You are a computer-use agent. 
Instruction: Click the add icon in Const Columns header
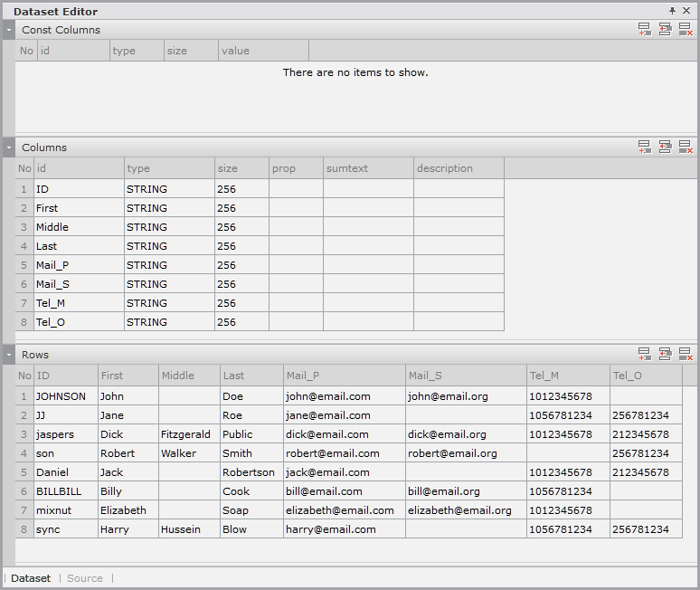(x=645, y=30)
